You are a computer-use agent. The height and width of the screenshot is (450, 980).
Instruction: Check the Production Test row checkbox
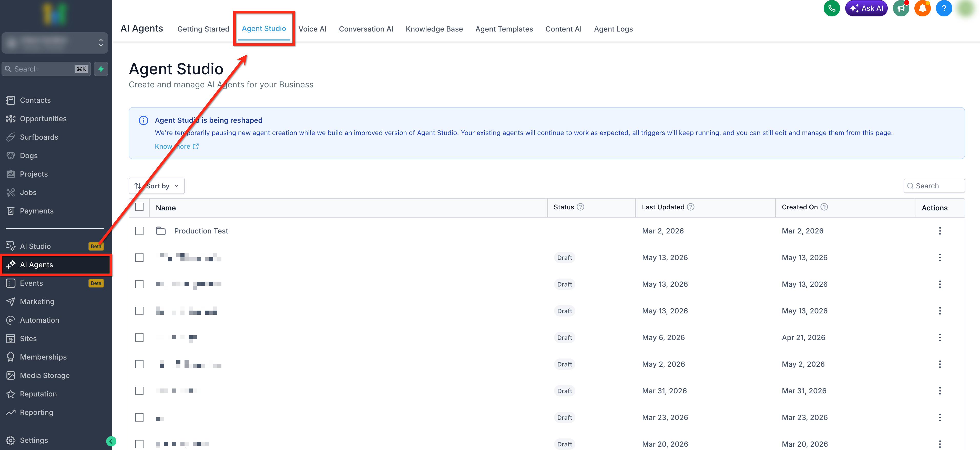click(140, 231)
